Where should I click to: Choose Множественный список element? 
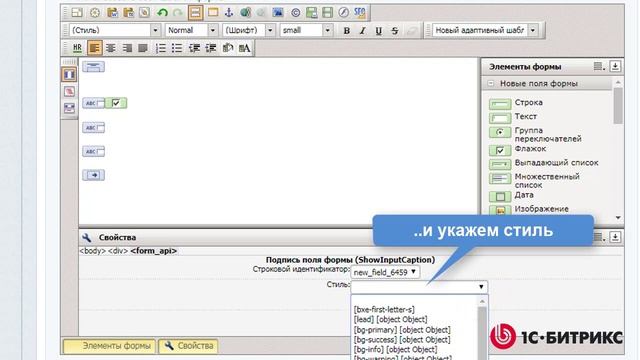click(x=534, y=180)
